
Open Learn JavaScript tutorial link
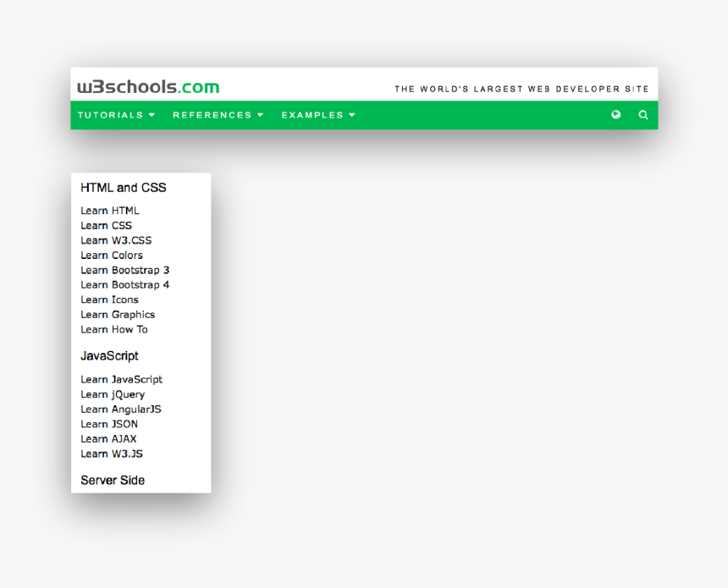coord(122,380)
